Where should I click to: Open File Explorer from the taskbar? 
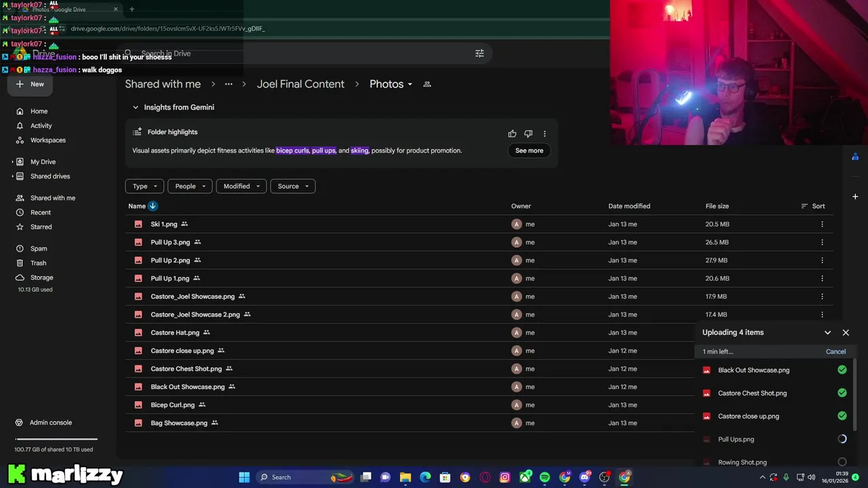click(x=405, y=477)
